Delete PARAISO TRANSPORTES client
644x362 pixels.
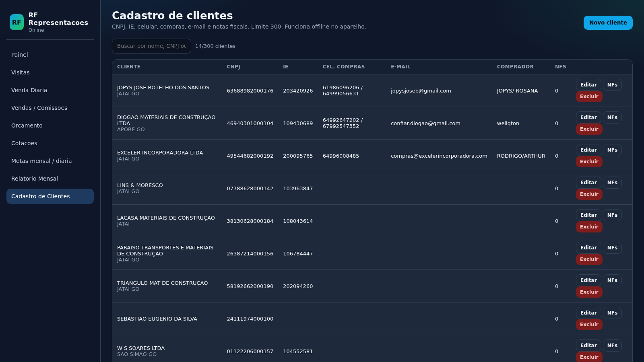589,259
